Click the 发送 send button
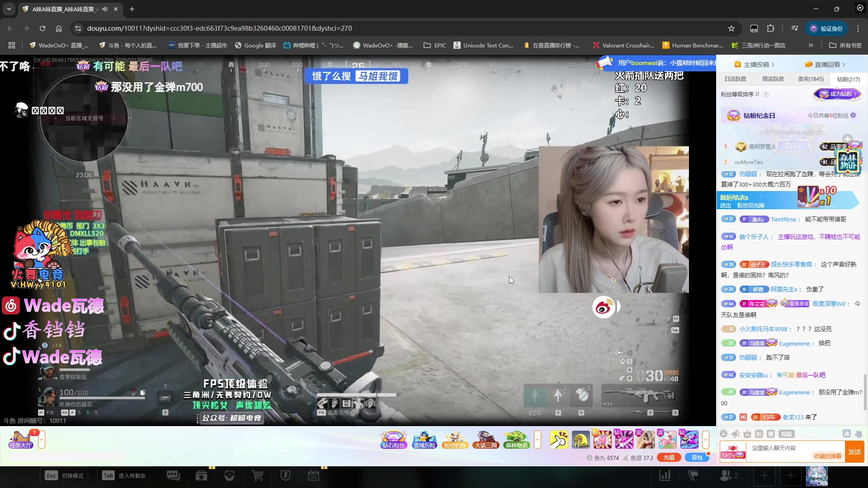The height and width of the screenshot is (488, 868). pos(854,452)
